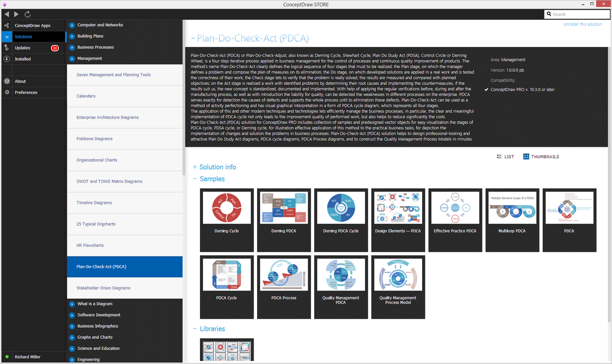Click Uninstall this solution link
612x364 pixels.
click(582, 24)
